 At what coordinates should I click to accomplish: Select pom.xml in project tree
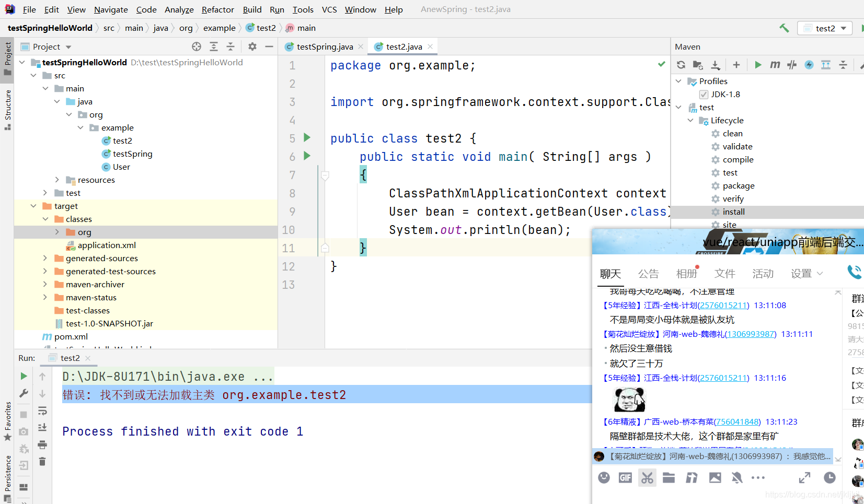pyautogui.click(x=71, y=336)
